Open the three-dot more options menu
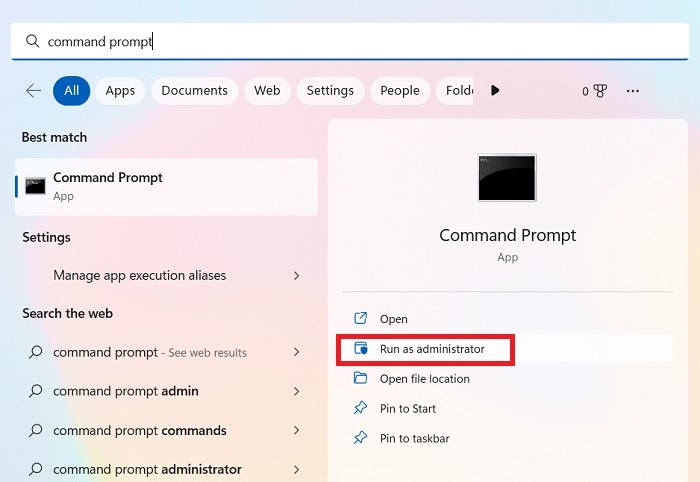 pos(633,91)
